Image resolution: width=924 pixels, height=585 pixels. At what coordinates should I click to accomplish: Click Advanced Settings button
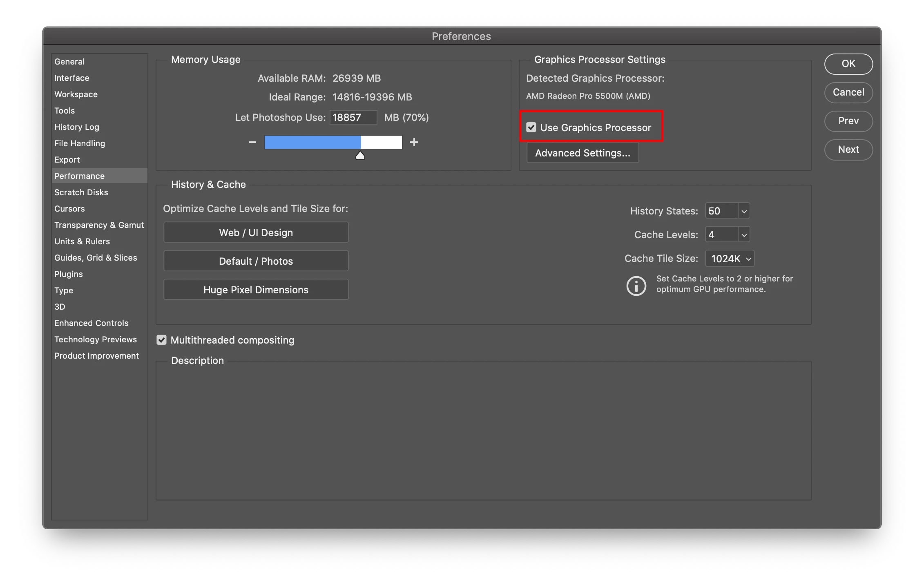click(583, 153)
